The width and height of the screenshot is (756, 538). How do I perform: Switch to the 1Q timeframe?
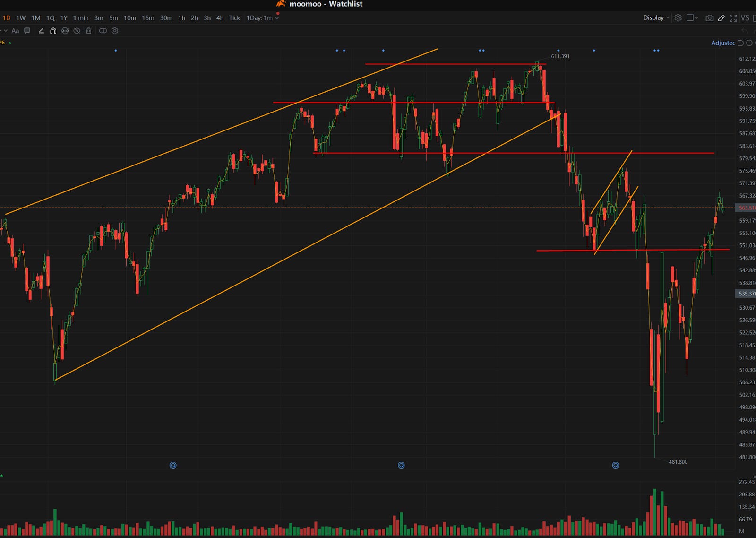(50, 18)
